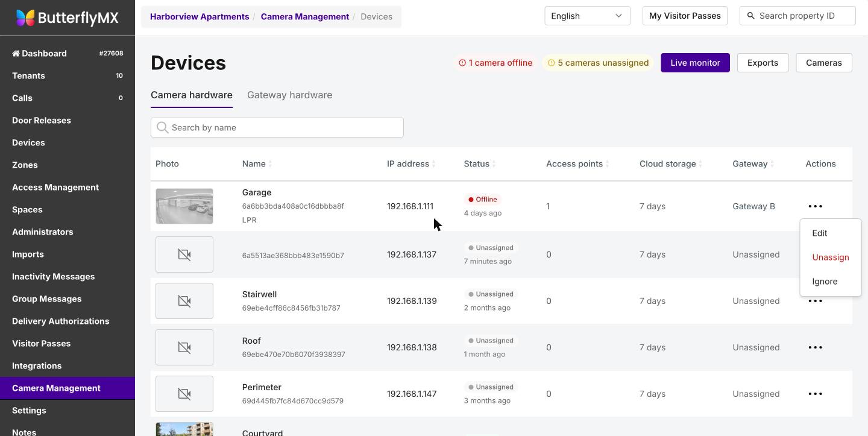Choose Unassign in the actions menu
The image size is (868, 436).
(x=831, y=257)
